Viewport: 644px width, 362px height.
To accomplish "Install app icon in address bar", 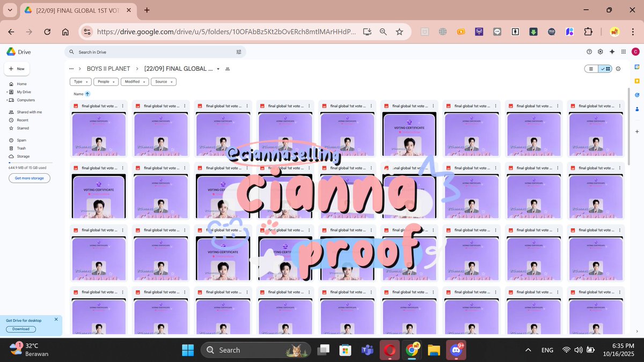I will coord(367,32).
